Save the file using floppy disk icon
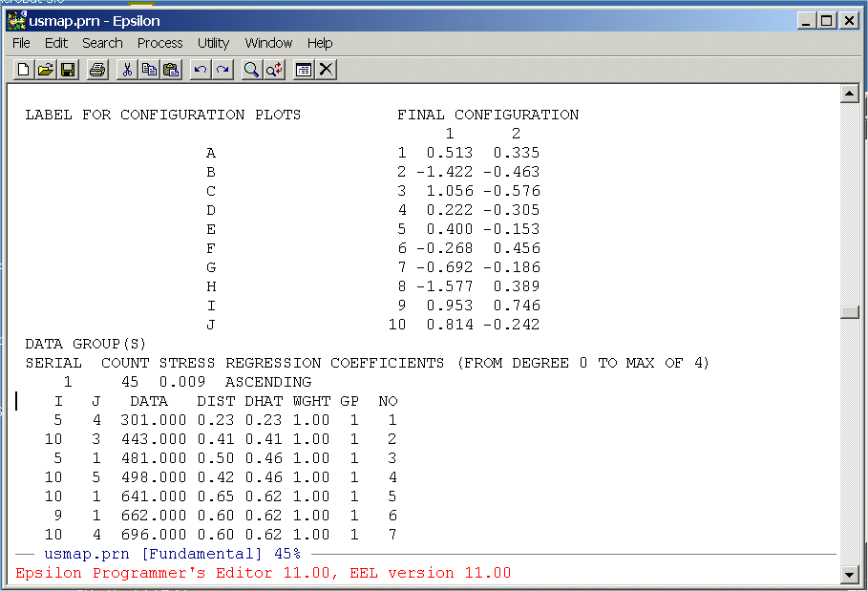 click(68, 70)
